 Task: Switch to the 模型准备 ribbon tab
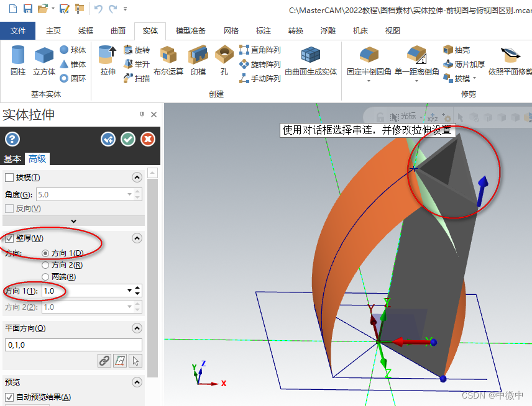point(191,31)
